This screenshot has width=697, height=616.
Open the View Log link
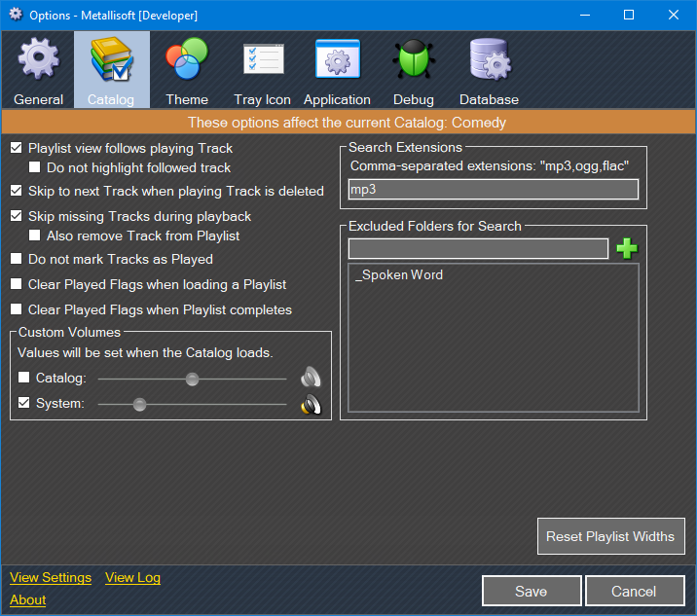pyautogui.click(x=132, y=577)
